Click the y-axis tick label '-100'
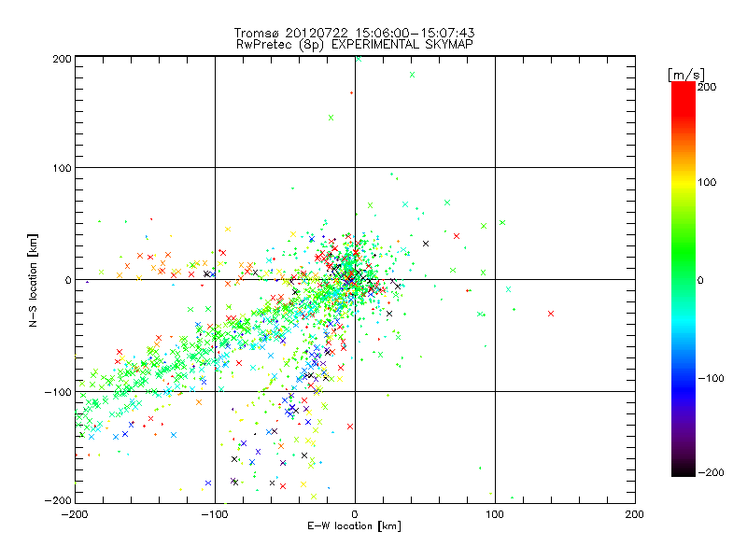The height and width of the screenshot is (560, 747). pos(58,392)
